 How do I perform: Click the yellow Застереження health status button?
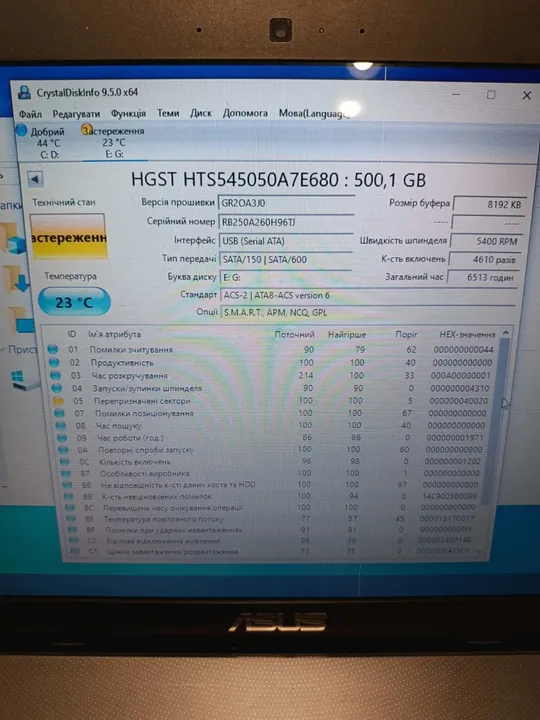69,237
